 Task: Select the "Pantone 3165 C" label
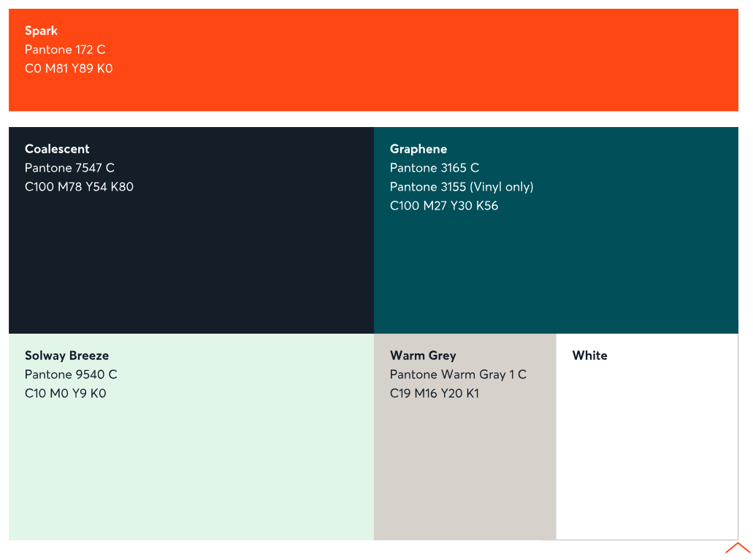(x=435, y=168)
